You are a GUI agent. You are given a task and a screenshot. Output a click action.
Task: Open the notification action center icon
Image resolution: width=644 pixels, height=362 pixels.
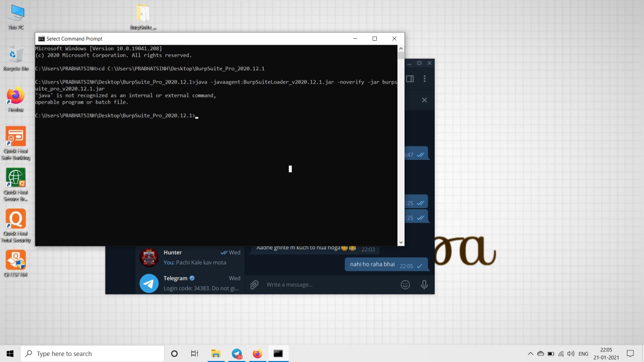pos(630,353)
